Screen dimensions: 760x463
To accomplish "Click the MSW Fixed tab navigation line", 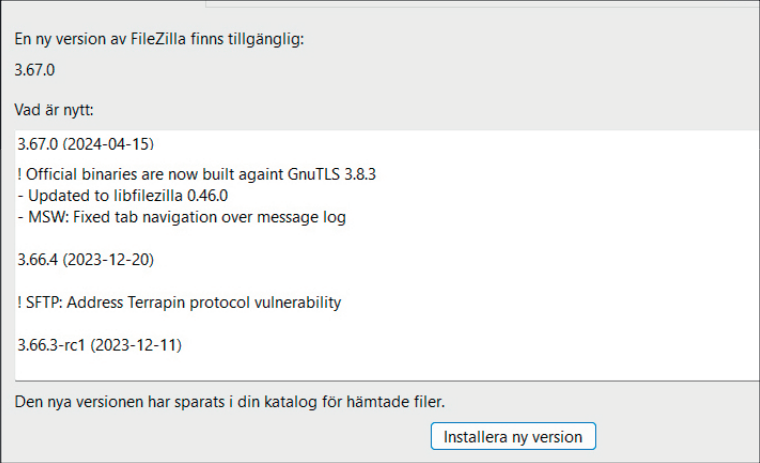I will pyautogui.click(x=181, y=216).
